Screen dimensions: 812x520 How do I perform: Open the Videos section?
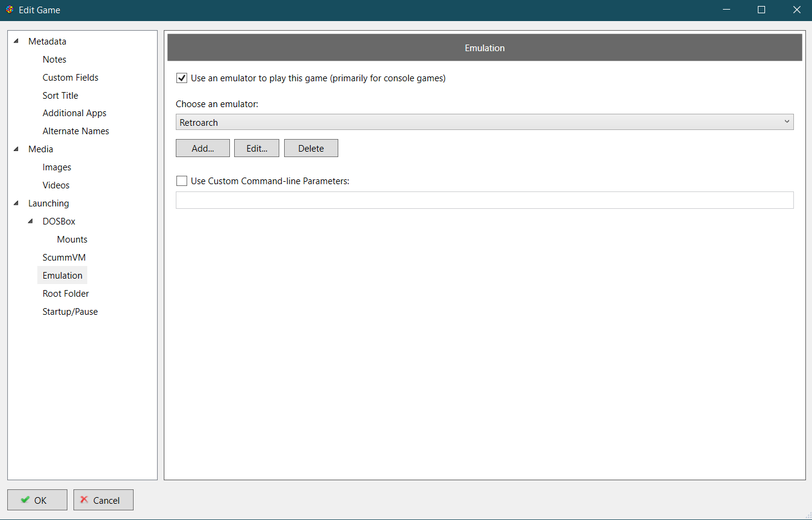[x=56, y=185]
